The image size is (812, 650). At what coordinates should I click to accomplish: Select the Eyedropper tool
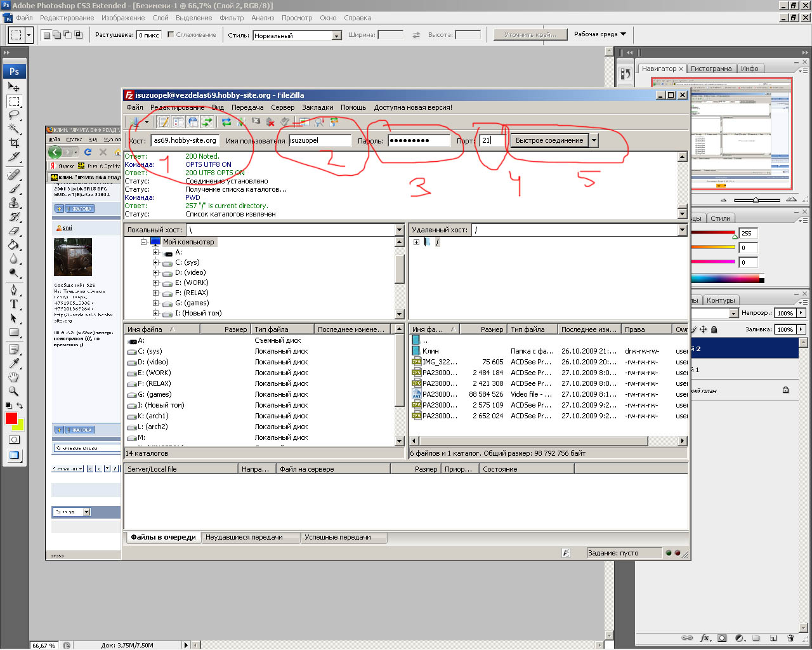pos(14,363)
